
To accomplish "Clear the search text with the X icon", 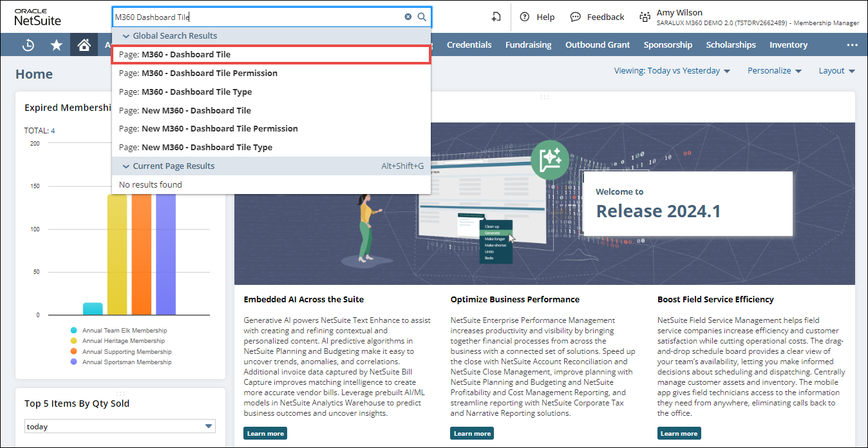I will 408,17.
